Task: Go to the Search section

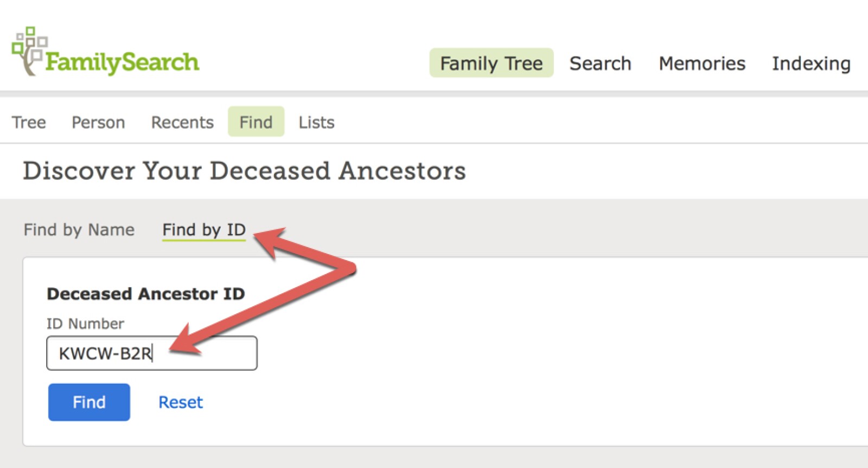Action: pyautogui.click(x=600, y=63)
